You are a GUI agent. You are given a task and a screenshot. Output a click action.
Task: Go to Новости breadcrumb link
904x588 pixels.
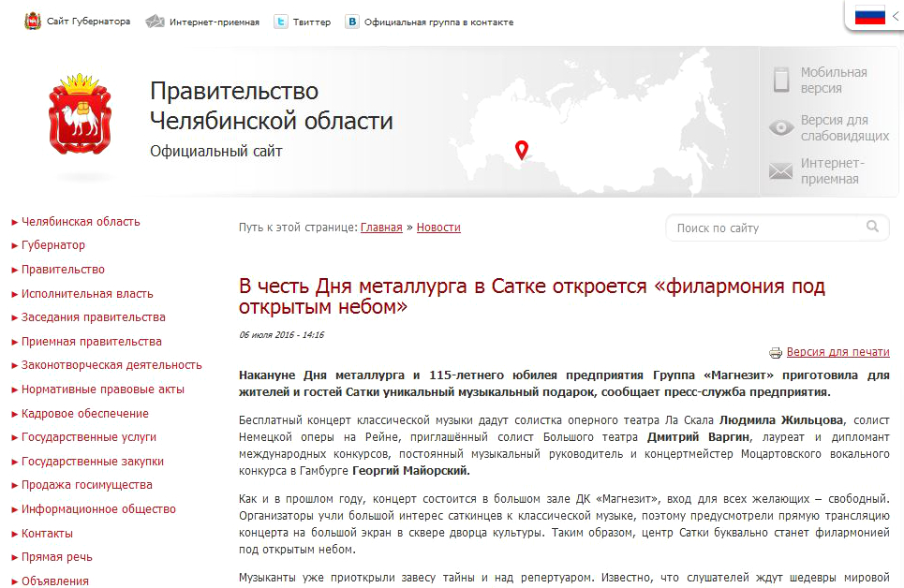coord(438,228)
